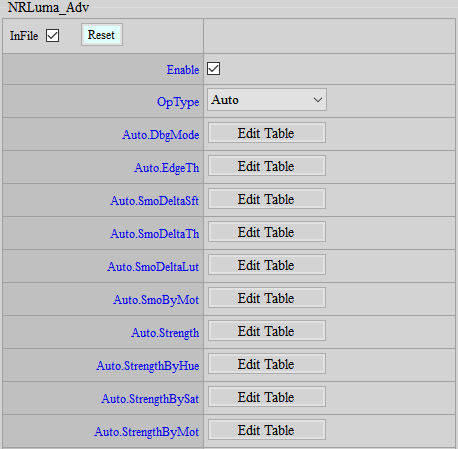
Task: Toggle the InFile checkbox
Action: 53,35
